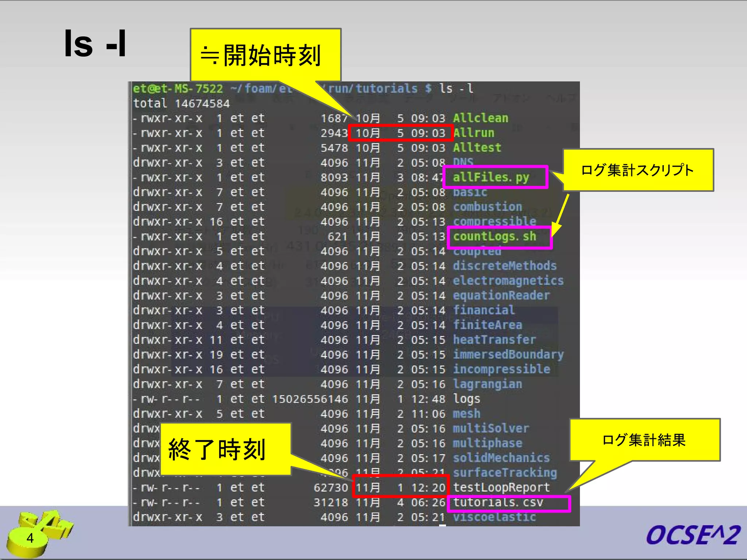Click the ログ集計スクリプト callout box
Screen dimensions: 747x560
click(x=638, y=170)
